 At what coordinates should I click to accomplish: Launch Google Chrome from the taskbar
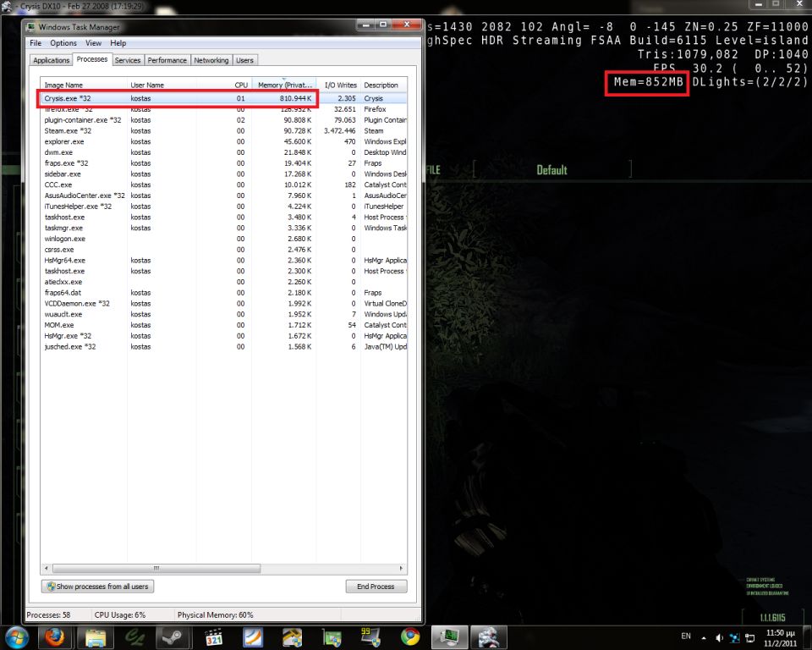410,637
